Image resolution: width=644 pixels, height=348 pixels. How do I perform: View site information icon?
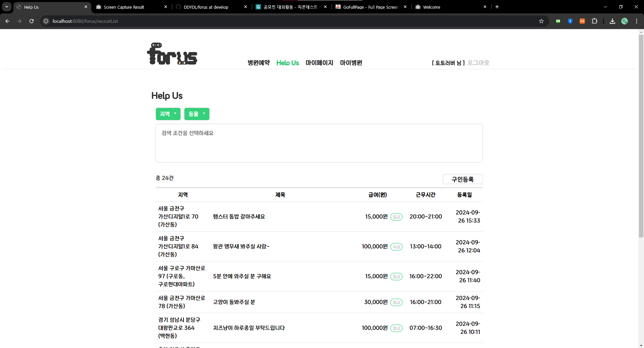pos(46,21)
